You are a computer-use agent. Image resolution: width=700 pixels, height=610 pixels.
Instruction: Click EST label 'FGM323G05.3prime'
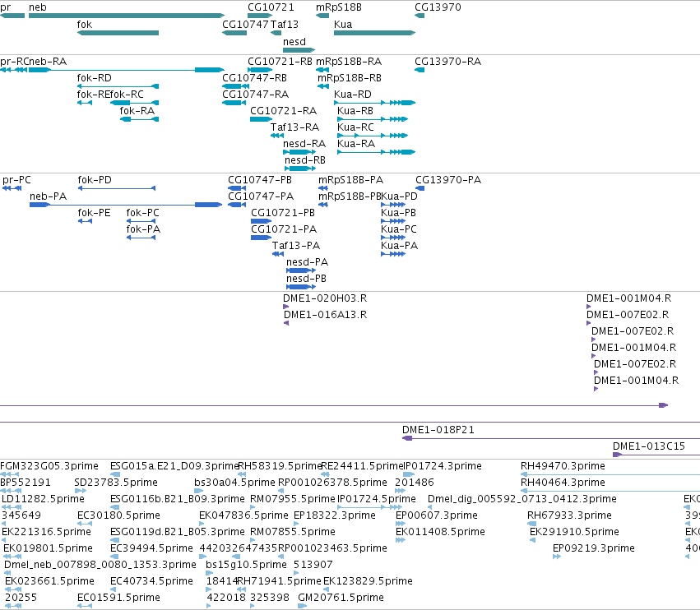pyautogui.click(x=49, y=465)
